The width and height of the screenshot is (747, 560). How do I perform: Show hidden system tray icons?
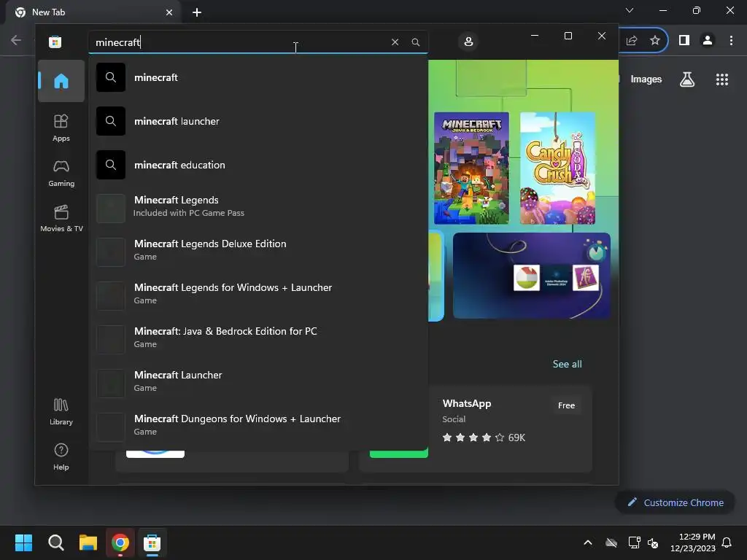click(588, 542)
